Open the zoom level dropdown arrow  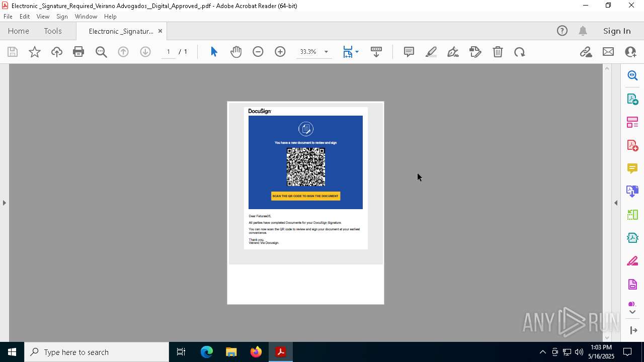coord(326,52)
